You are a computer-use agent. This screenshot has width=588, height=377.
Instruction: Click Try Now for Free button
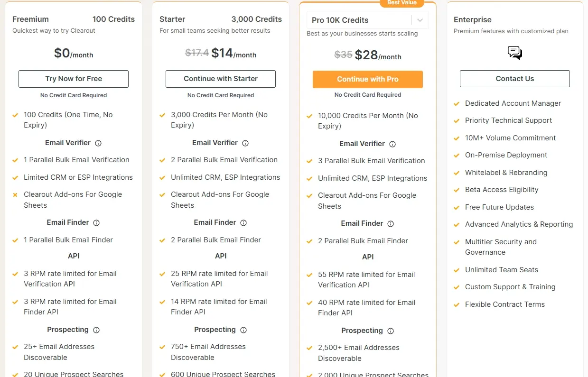74,79
